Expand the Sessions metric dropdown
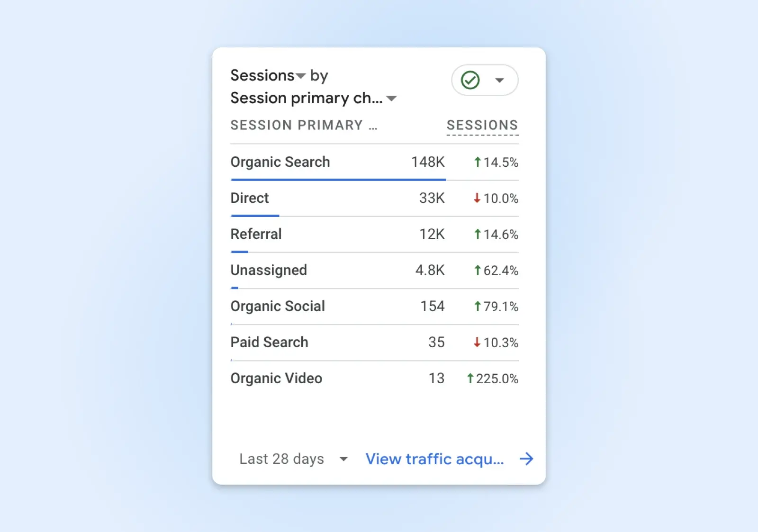 point(300,76)
